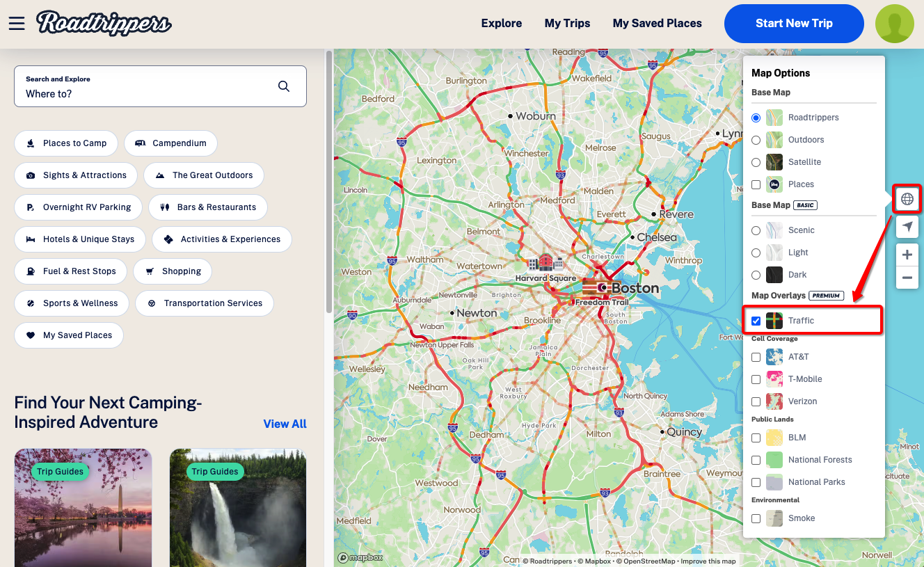This screenshot has height=567, width=924.
Task: Zoom out with the minus button
Action: click(x=907, y=278)
